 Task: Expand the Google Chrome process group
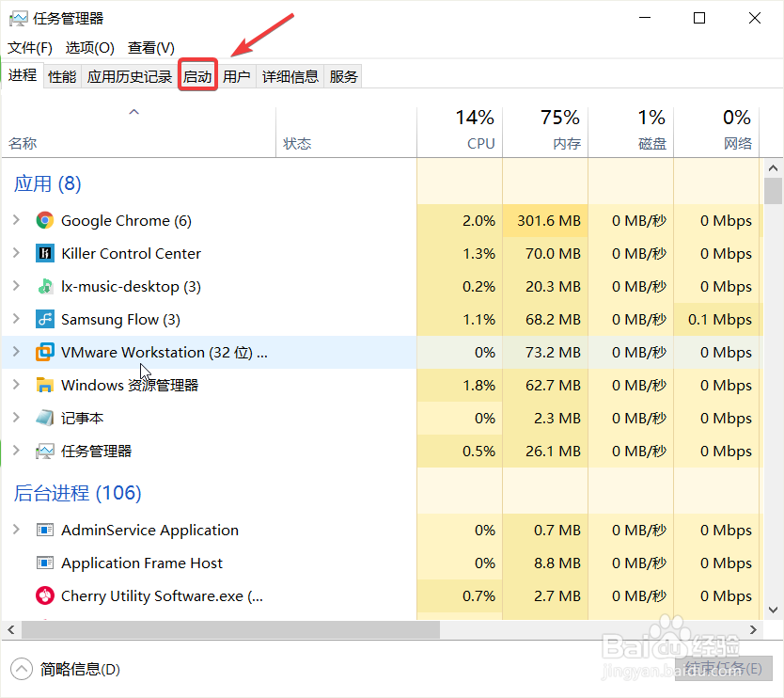pos(17,220)
